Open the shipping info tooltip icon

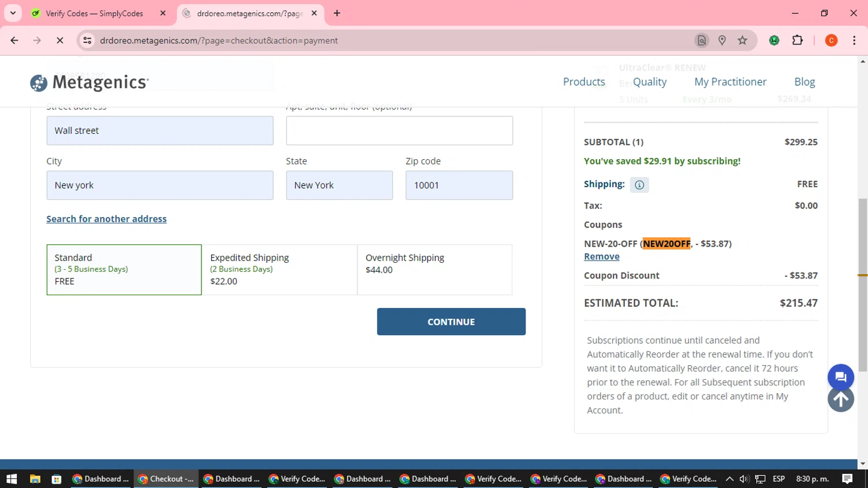coord(639,185)
